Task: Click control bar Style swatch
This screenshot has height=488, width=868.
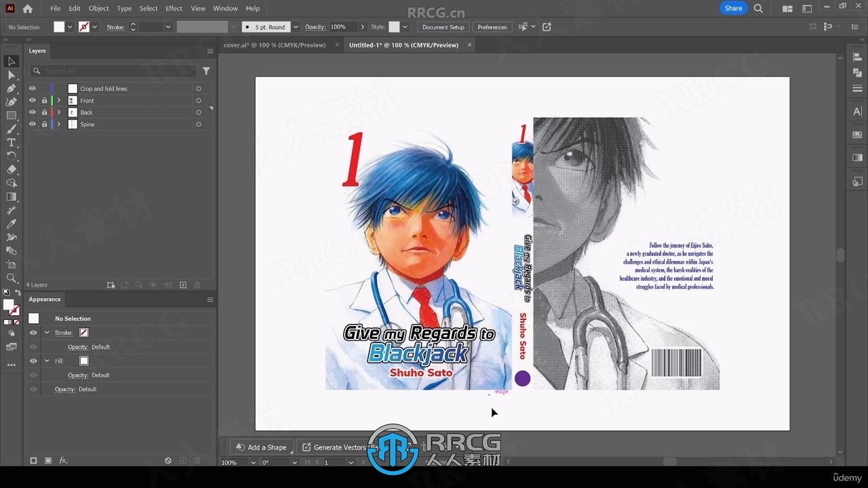Action: (x=394, y=27)
